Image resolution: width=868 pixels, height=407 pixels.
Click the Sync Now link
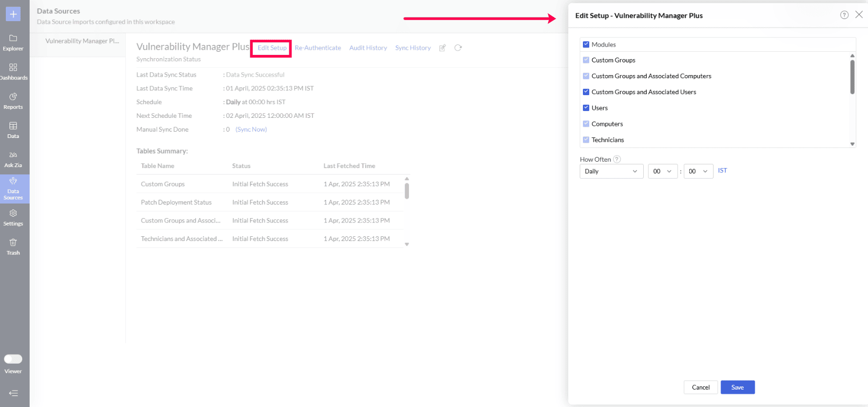tap(251, 129)
